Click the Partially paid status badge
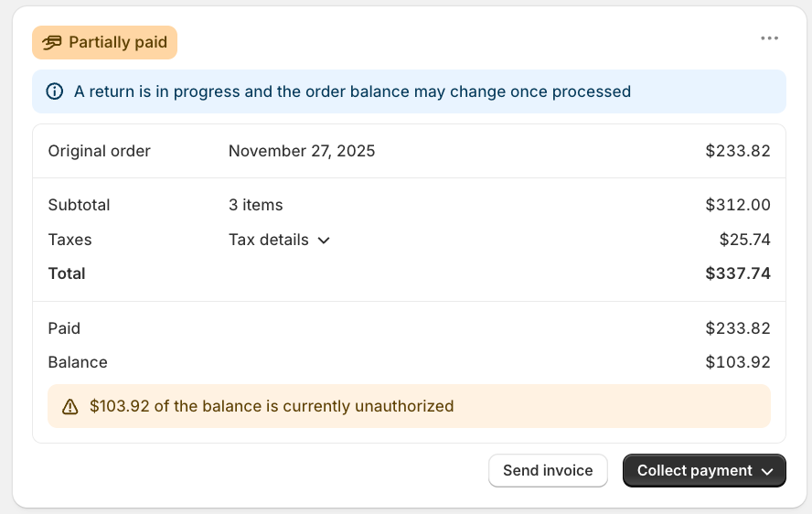 tap(105, 42)
